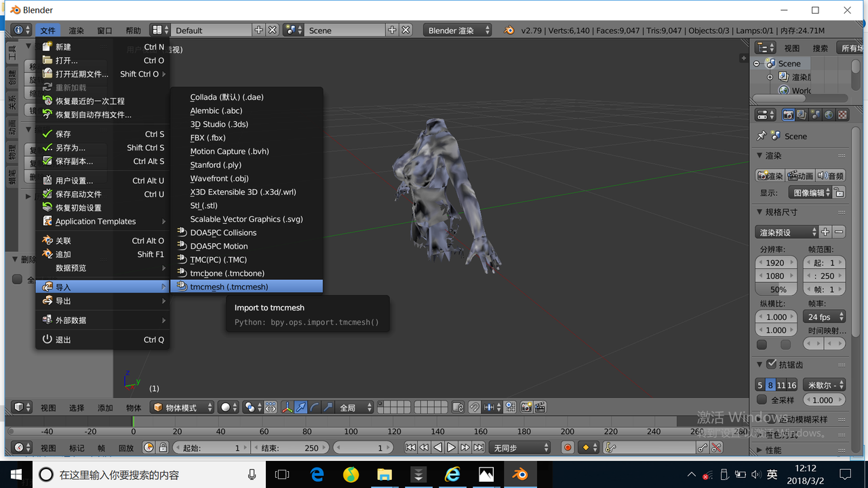Open the 导出 export submenu
The width and height of the screenshot is (868, 488).
[102, 300]
